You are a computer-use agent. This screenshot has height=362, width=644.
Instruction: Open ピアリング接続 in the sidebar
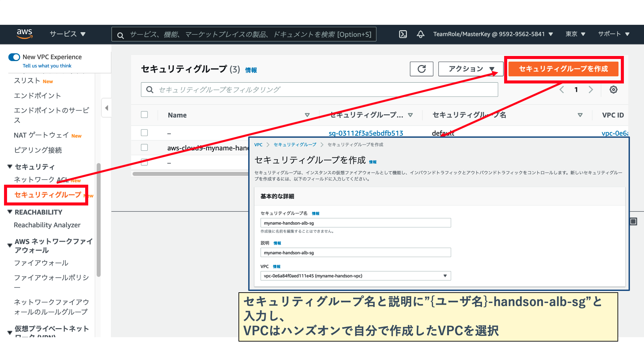[38, 150]
